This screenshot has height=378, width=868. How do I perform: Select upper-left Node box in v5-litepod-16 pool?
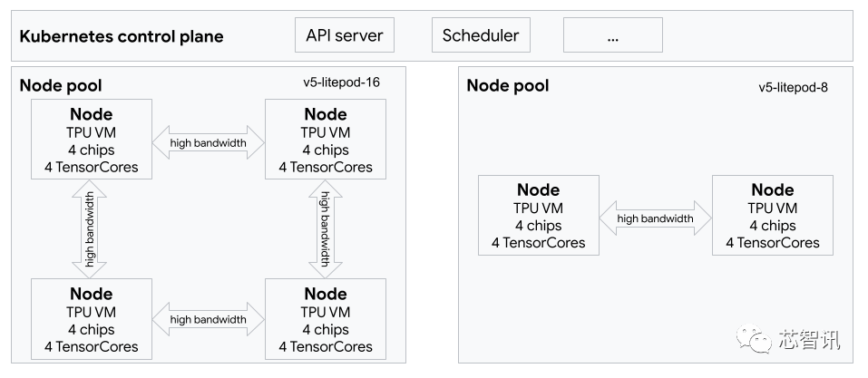92,139
